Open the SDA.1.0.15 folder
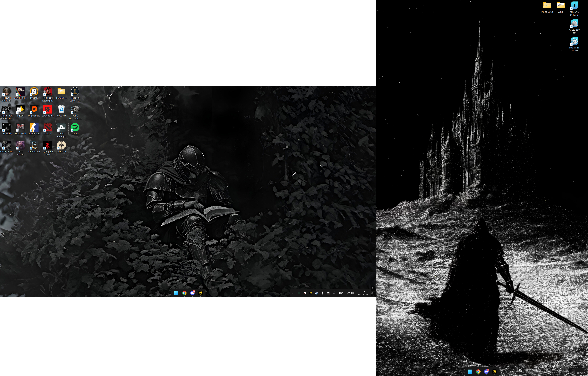The height and width of the screenshot is (376, 588). pos(61,92)
